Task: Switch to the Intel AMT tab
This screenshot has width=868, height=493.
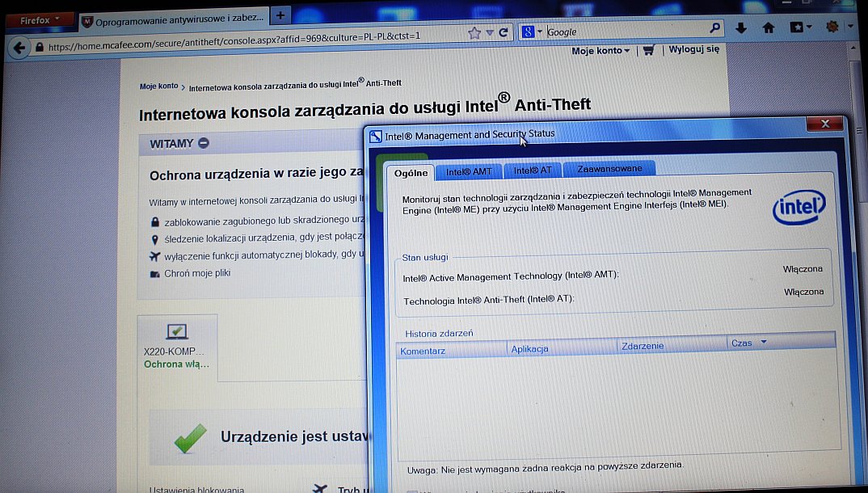Action: tap(469, 171)
